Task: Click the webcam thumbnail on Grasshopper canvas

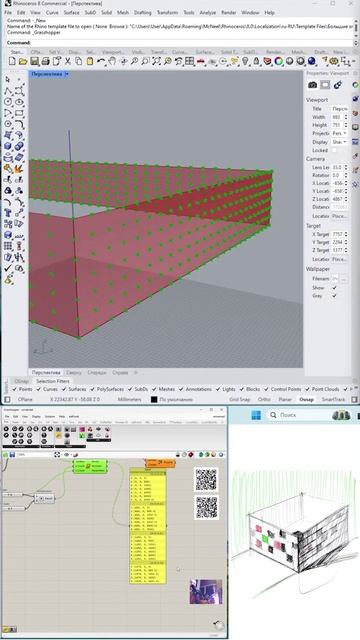Action: [x=206, y=592]
